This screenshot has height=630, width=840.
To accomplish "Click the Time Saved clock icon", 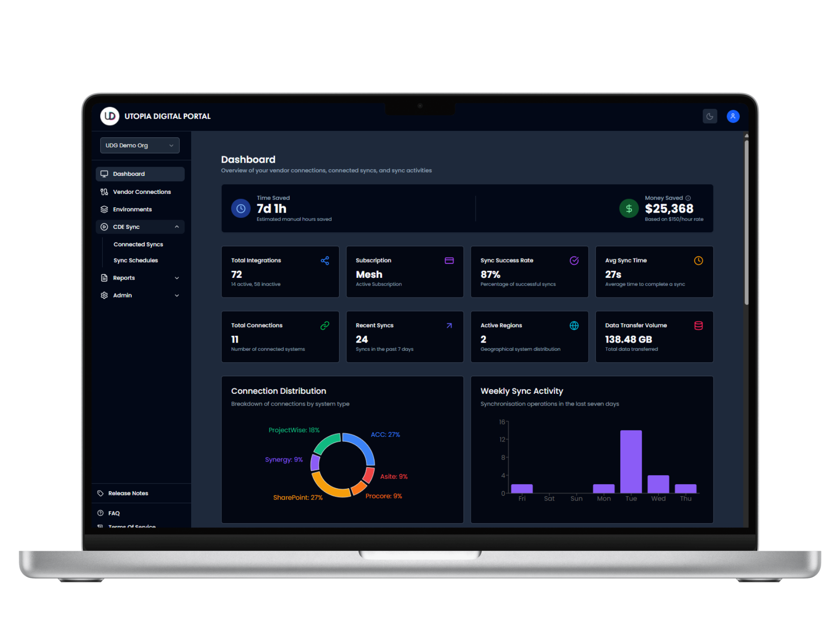I will (241, 209).
